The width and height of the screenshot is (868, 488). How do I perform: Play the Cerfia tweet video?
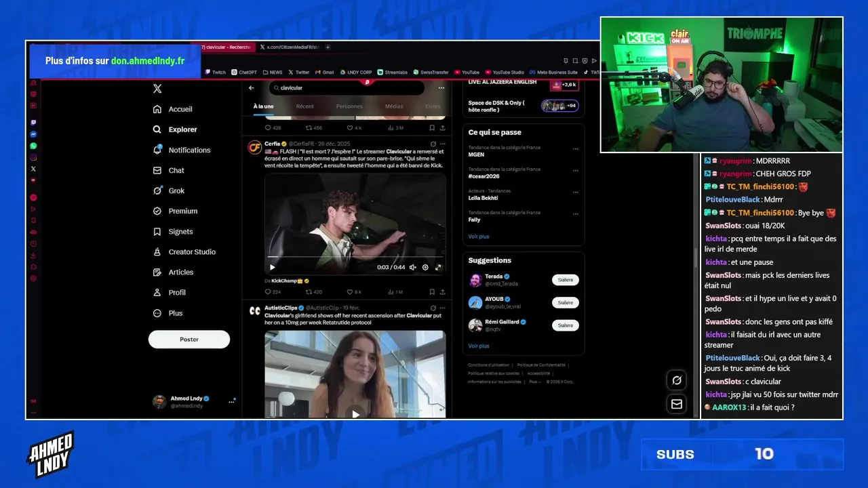(273, 267)
